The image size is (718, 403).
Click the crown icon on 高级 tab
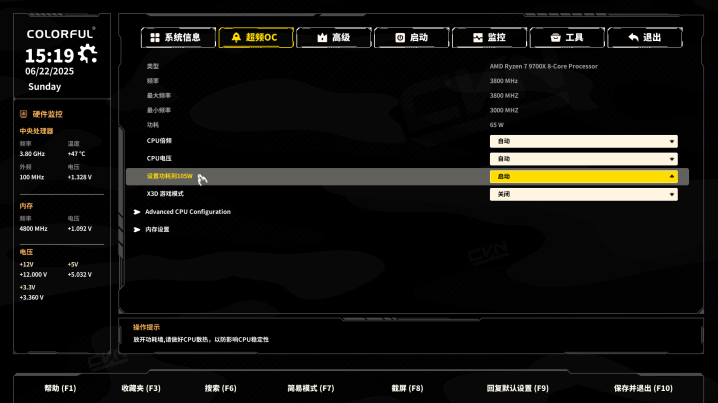click(x=322, y=38)
